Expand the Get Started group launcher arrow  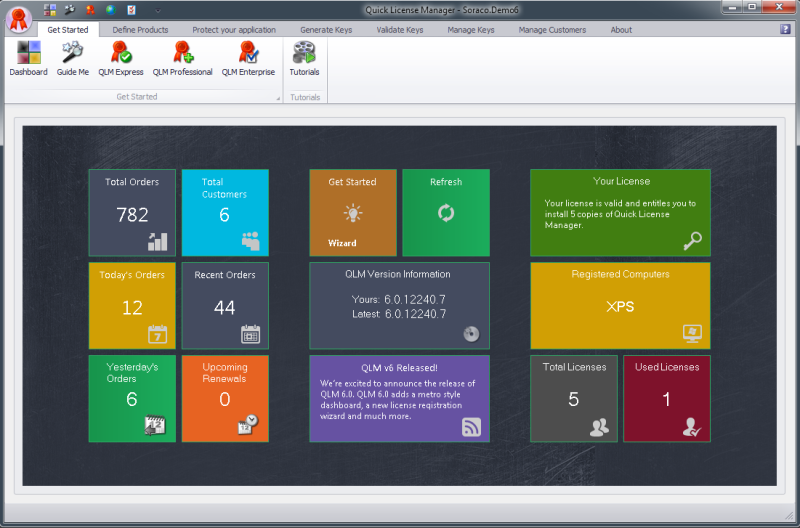coord(278,98)
